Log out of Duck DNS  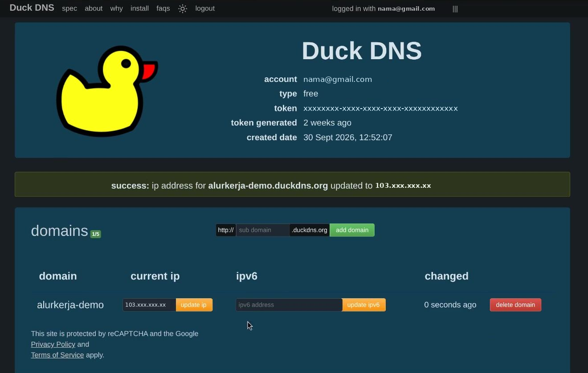(x=205, y=8)
